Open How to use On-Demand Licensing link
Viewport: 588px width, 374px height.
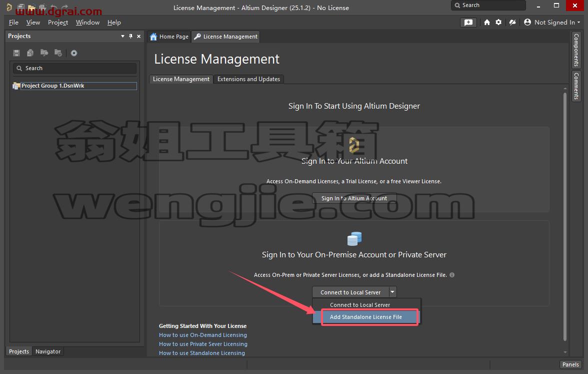203,335
